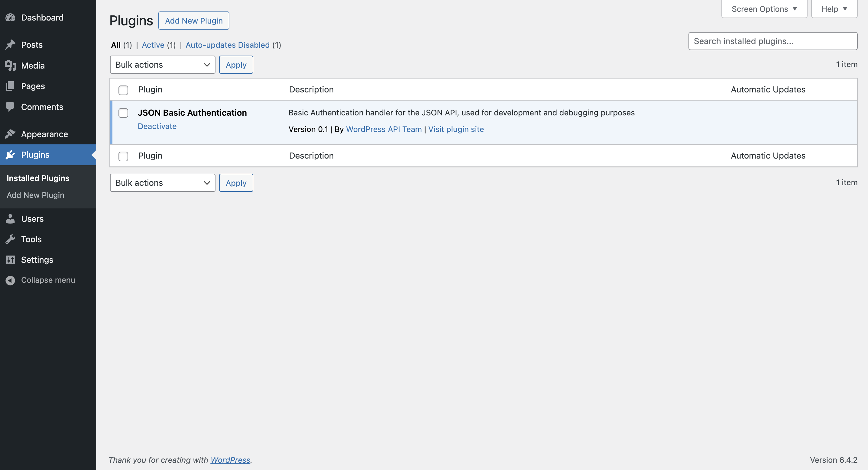
Task: Go to the Posts menu
Action: (x=48, y=45)
